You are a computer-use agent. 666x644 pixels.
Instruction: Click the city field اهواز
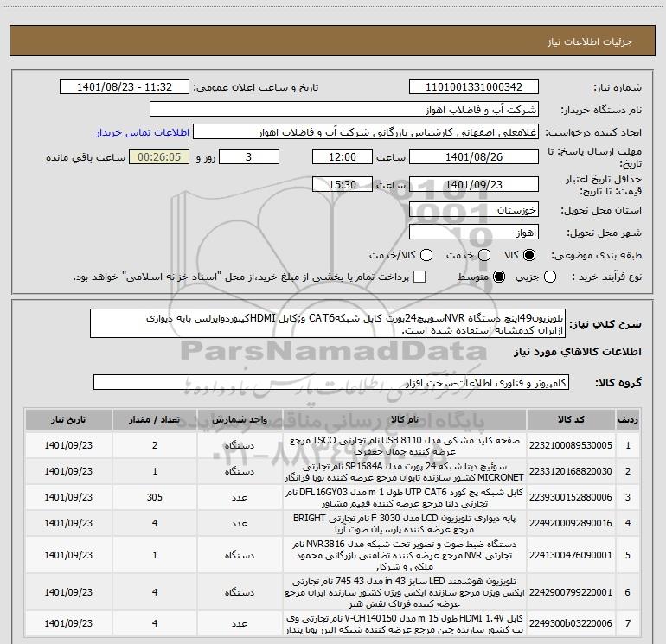[474, 233]
